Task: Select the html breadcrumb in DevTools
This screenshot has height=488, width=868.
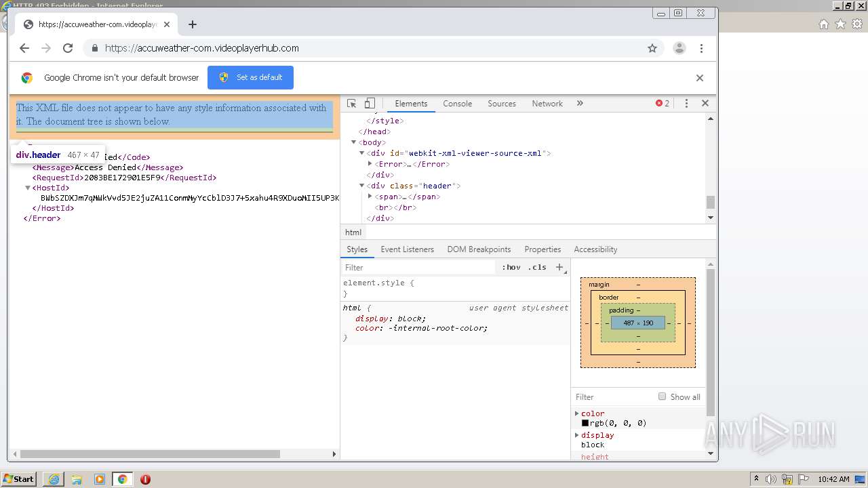Action: click(353, 232)
